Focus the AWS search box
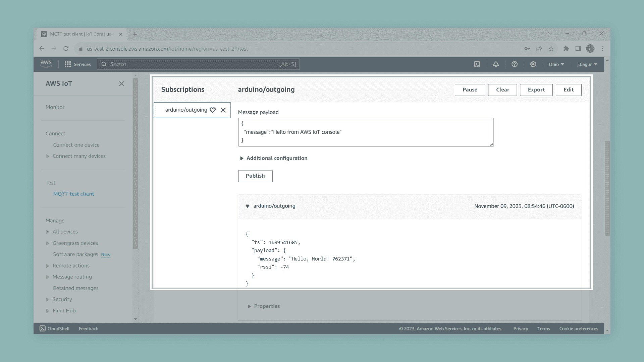Viewport: 644px width, 362px height. (x=198, y=64)
